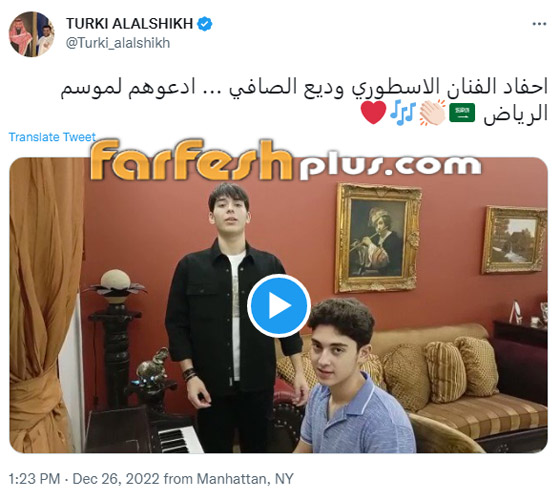Open the @Turki_alalshikh handle link
Viewport: 560px width, 500px height.
point(118,43)
